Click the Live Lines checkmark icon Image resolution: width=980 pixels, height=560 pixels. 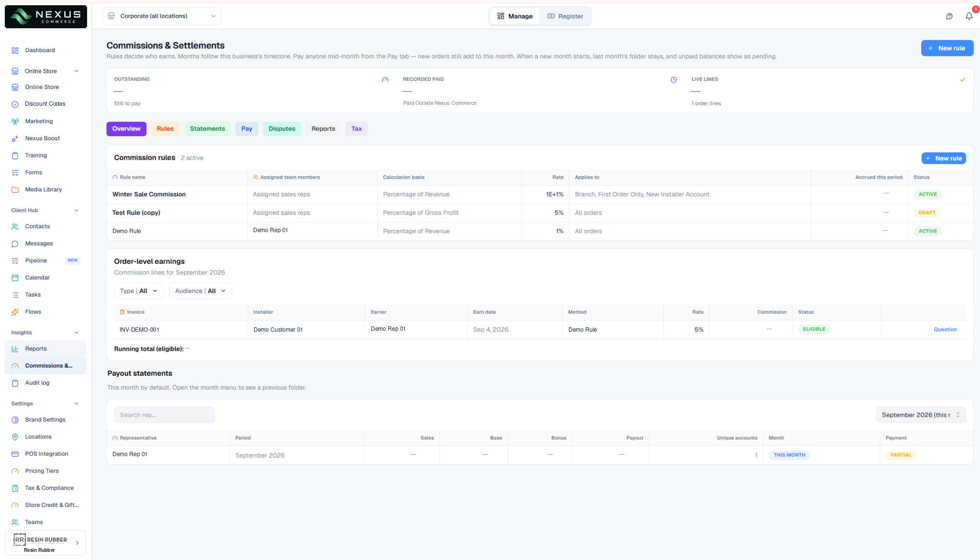(962, 80)
